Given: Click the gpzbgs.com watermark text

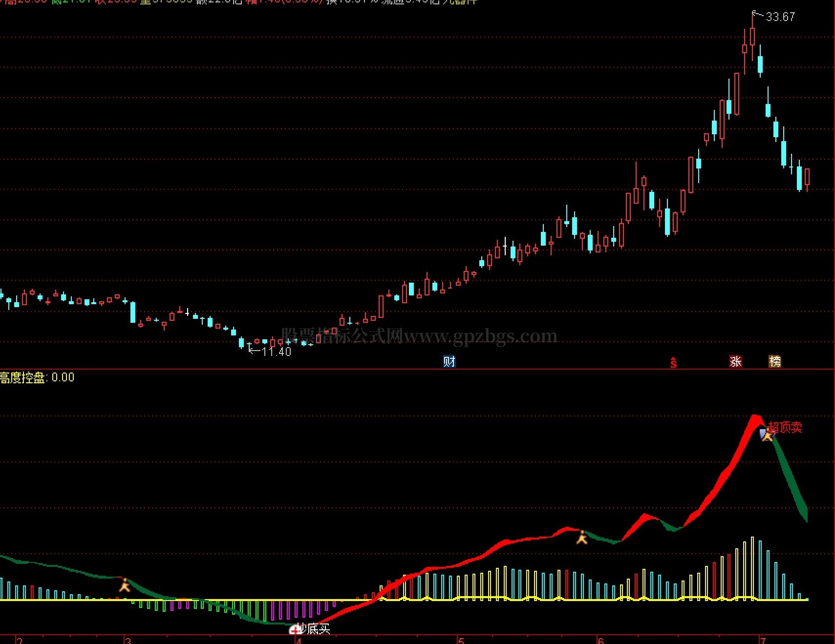Looking at the screenshot, I should [x=481, y=336].
